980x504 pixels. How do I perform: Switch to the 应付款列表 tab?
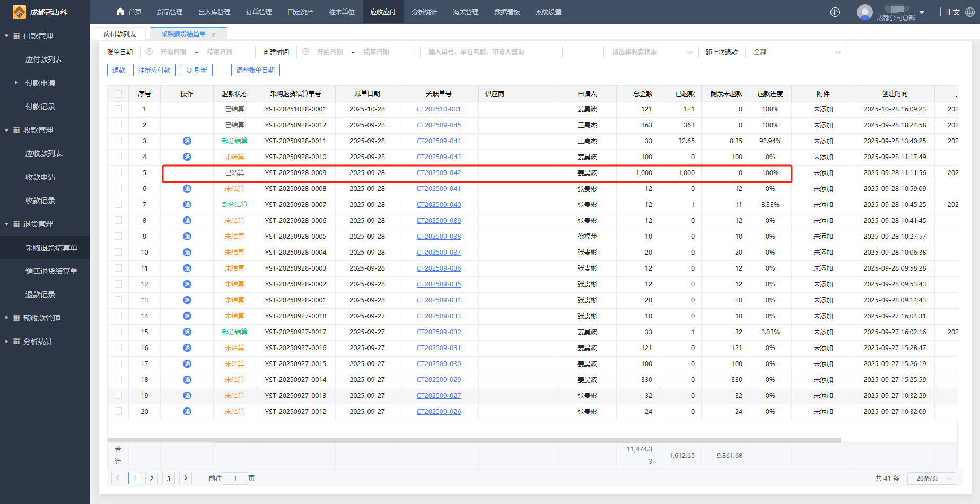click(x=120, y=34)
